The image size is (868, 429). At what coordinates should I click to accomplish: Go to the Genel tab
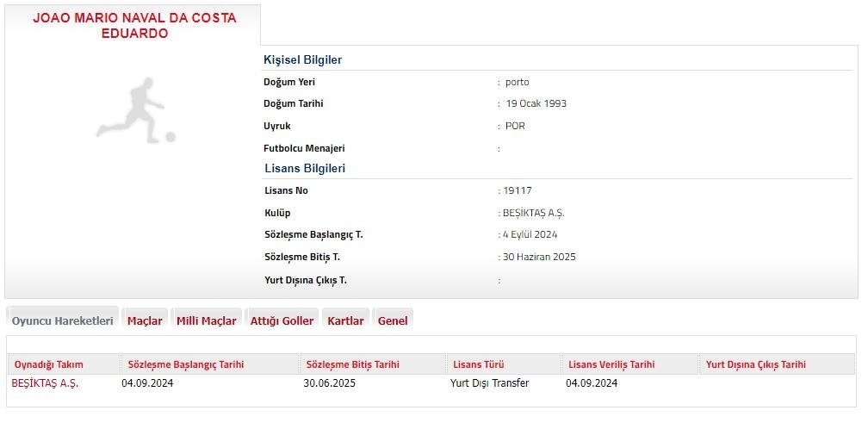click(393, 320)
